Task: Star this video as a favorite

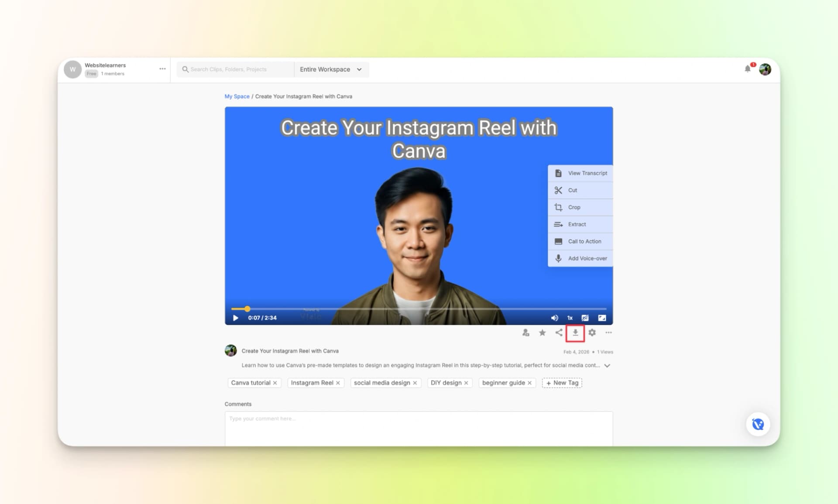Action: tap(542, 333)
